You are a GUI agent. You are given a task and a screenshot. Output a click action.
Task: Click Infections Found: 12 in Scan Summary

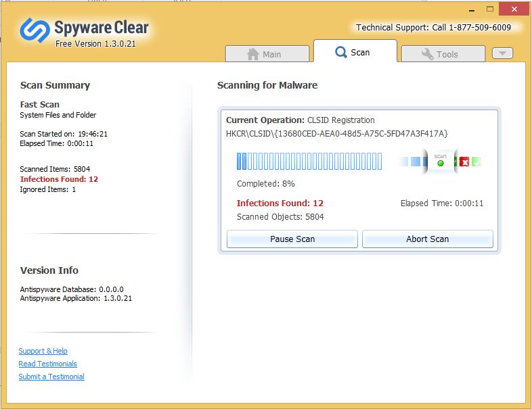59,179
